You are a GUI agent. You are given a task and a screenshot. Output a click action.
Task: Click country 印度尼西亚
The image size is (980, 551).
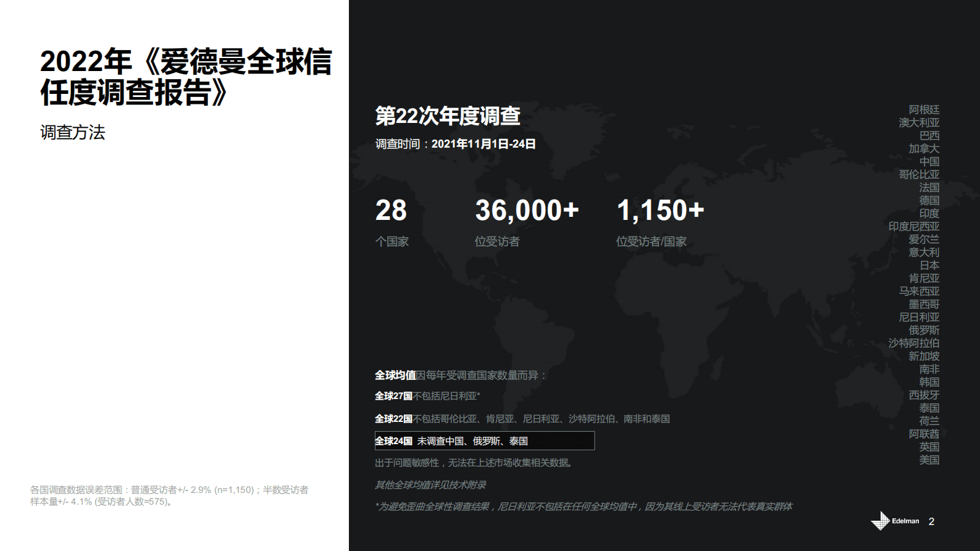[x=914, y=227]
